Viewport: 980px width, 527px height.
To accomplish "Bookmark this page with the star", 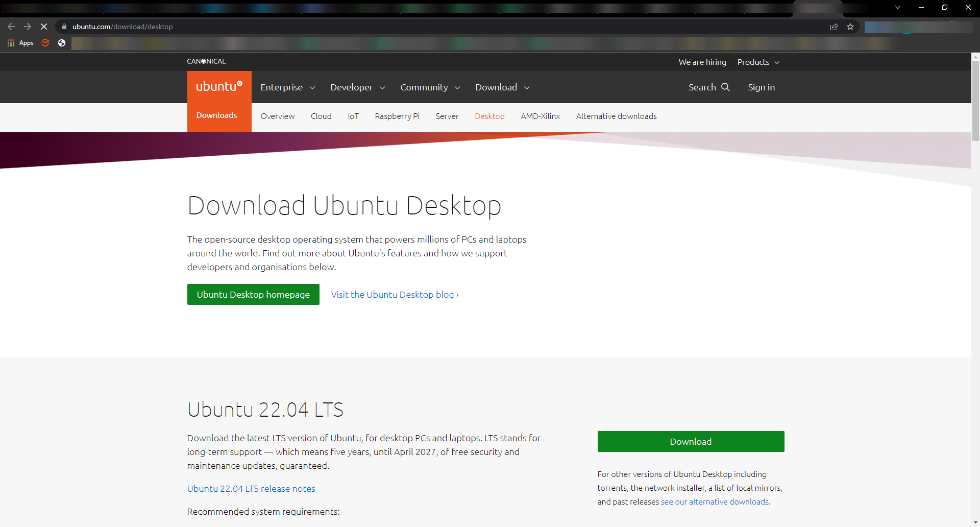I will click(850, 27).
